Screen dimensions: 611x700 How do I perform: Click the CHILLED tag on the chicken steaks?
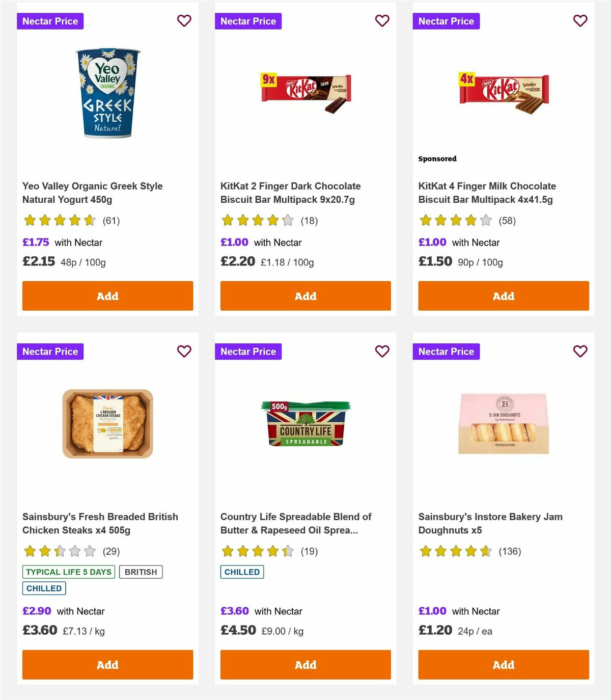44,588
